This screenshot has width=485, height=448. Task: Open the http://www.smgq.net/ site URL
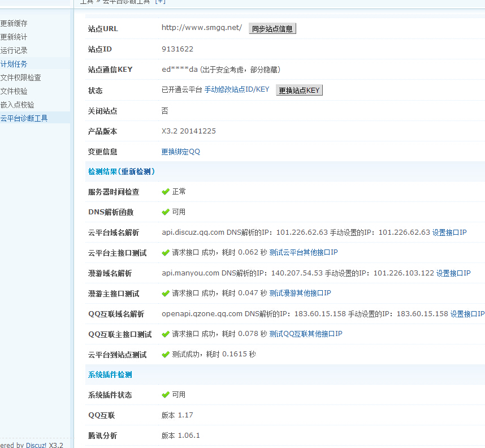pos(202,28)
